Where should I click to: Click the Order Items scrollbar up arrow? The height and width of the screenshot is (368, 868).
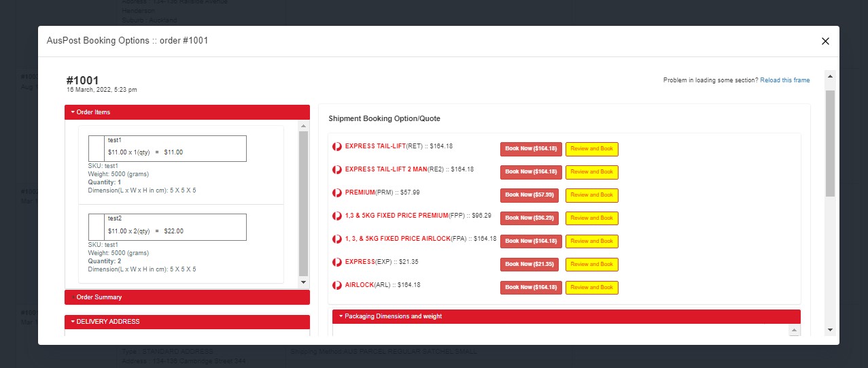point(304,126)
